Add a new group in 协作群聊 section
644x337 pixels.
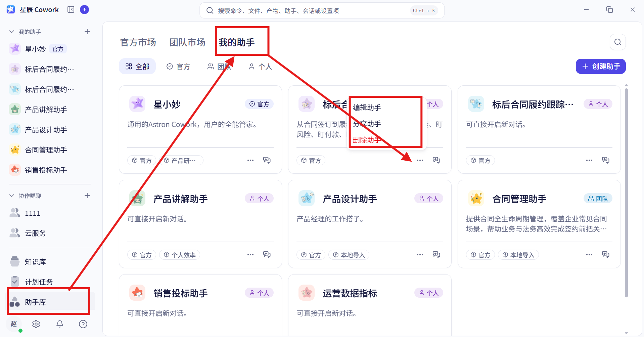pos(87,196)
